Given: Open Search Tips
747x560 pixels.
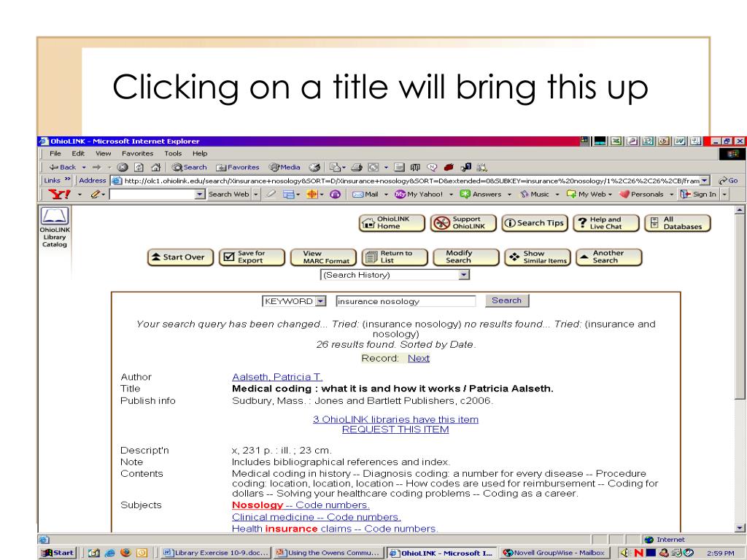Looking at the screenshot, I should pos(535,223).
